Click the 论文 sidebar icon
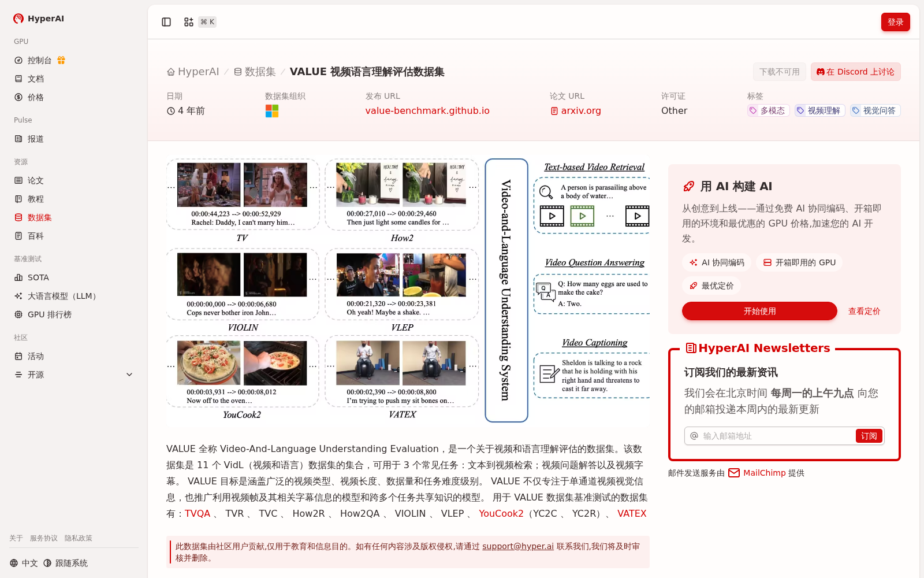This screenshot has width=924, height=578. (18, 180)
